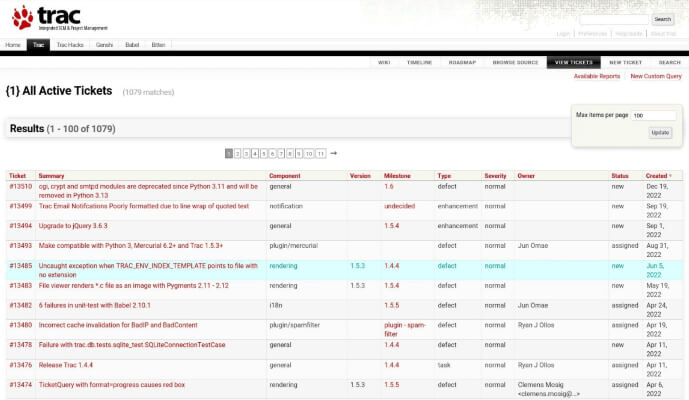Open the Roadmap navigation item
Viewport: 689px width, 400px height.
point(462,62)
